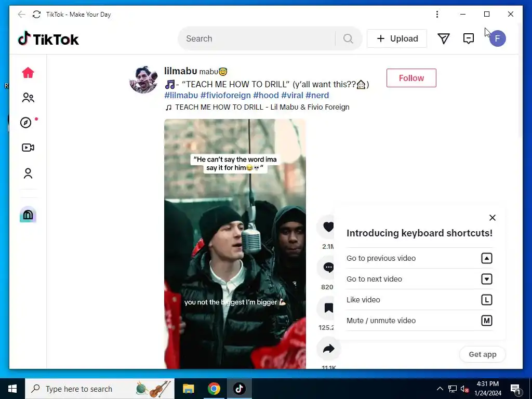Click 'Go to next video' text
The width and height of the screenshot is (532, 399).
click(x=374, y=279)
